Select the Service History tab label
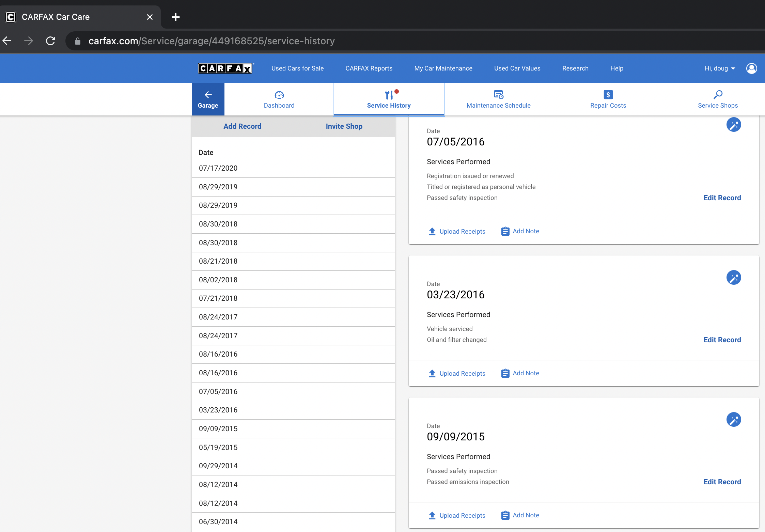This screenshot has height=532, width=765. [x=389, y=106]
